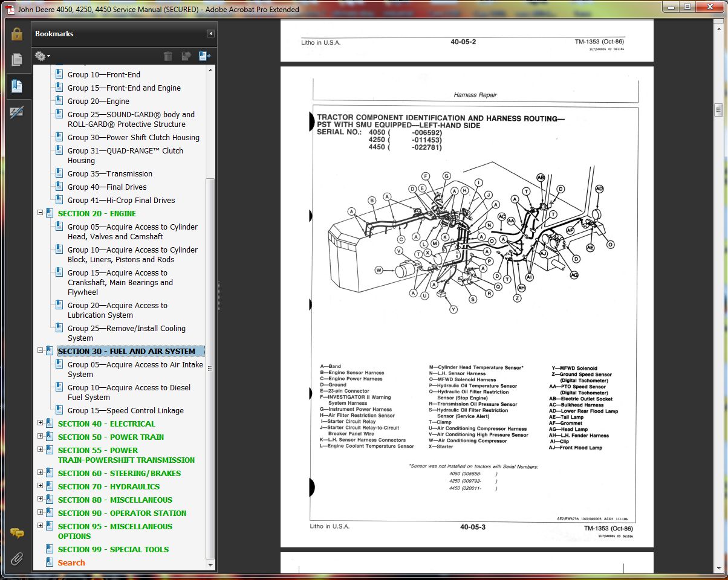728x580 pixels.
Task: Go to Group 05—Acquire Access to Cylinder Head
Action: tap(132, 231)
